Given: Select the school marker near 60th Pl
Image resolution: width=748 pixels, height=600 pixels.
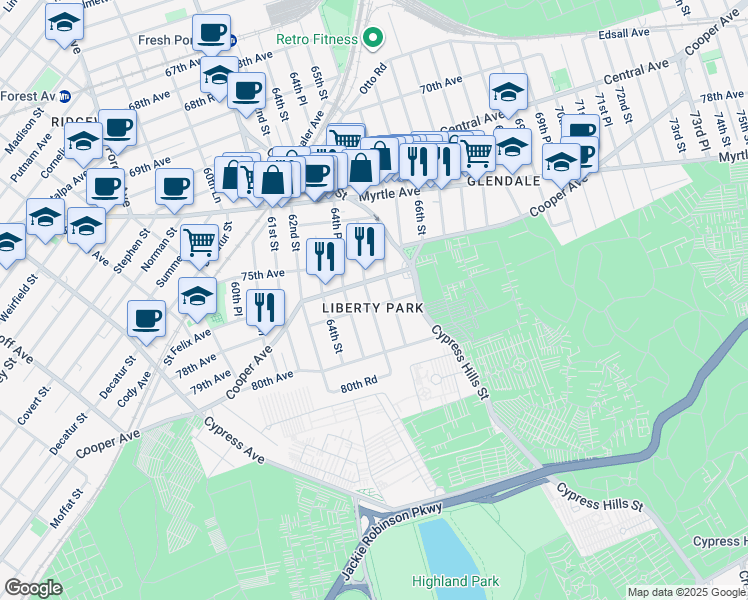Looking at the screenshot, I should click(197, 295).
